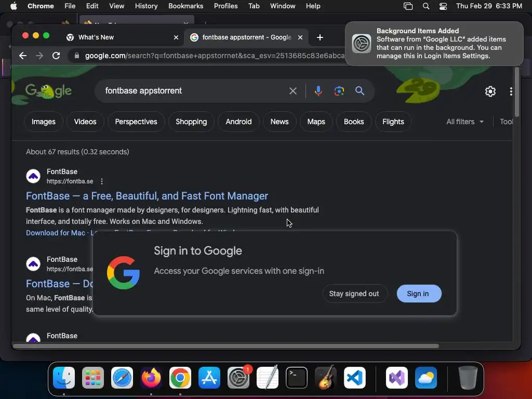Switch to the What's New tab
Screen dimensions: 532x399
123,37
